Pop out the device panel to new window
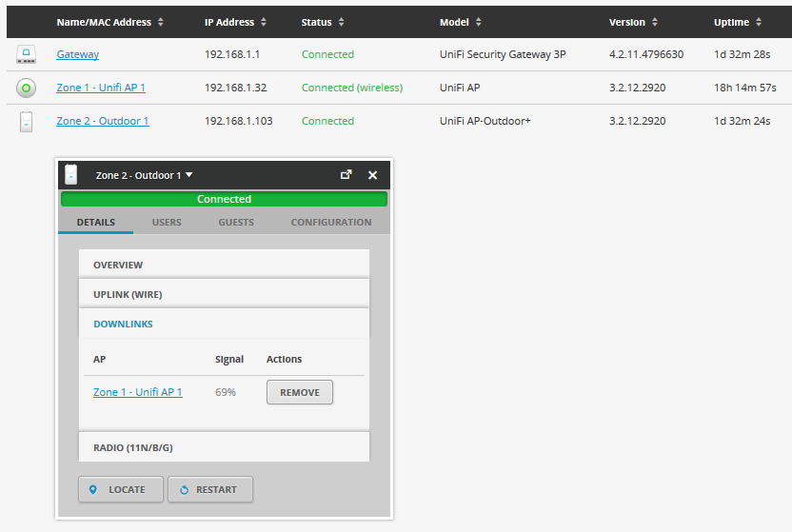This screenshot has width=792, height=532. (346, 175)
